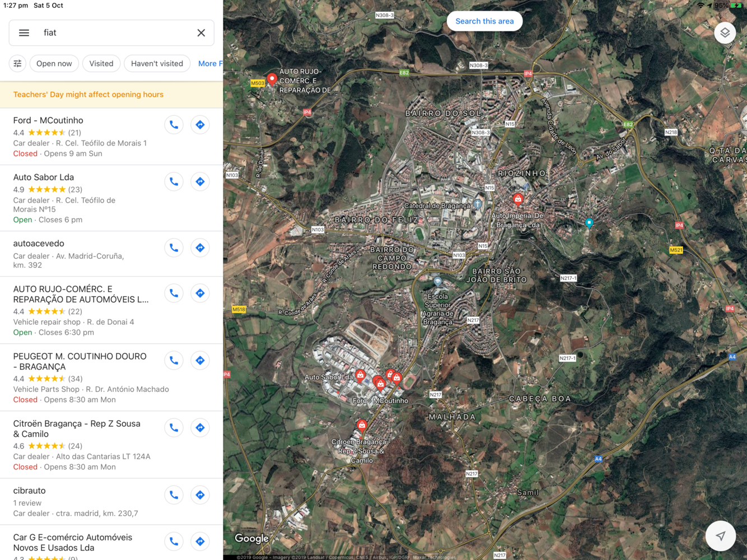This screenshot has height=560, width=747.
Task: Tap the search field containing 'fiat'
Action: pos(111,33)
